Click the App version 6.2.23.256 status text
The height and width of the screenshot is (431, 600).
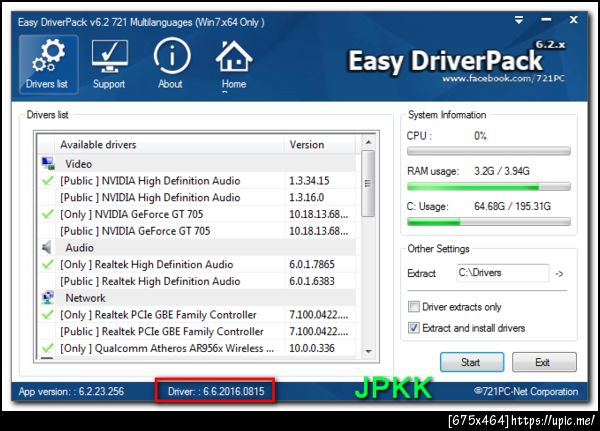(71, 391)
